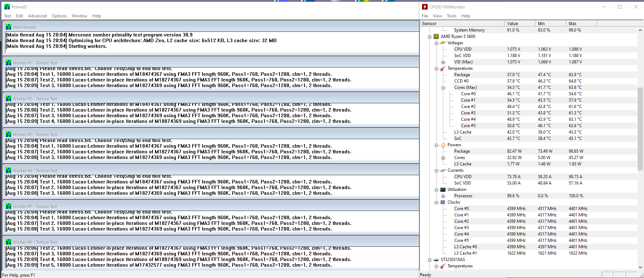Image resolution: width=644 pixels, height=278 pixels.
Task: Collapse the AMD Ryzen 5 5600 node
Action: point(429,36)
